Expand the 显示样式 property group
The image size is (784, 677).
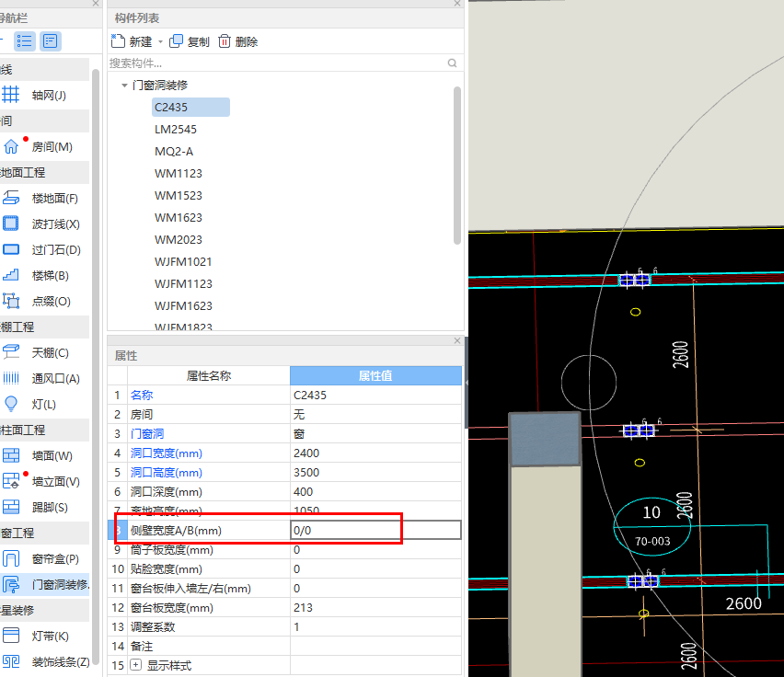pos(135,665)
